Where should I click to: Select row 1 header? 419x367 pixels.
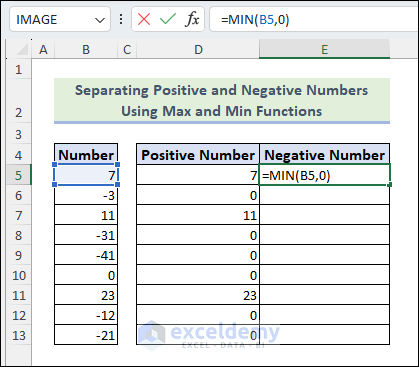[18, 69]
